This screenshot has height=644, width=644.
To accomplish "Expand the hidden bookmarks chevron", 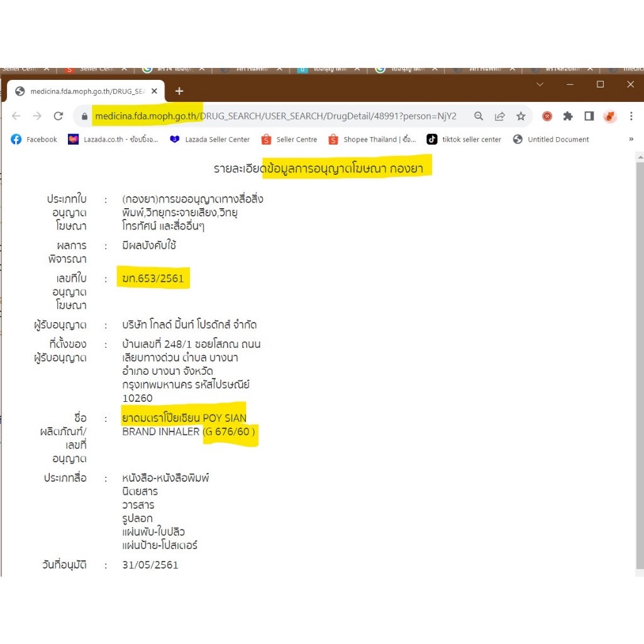I will click(631, 139).
